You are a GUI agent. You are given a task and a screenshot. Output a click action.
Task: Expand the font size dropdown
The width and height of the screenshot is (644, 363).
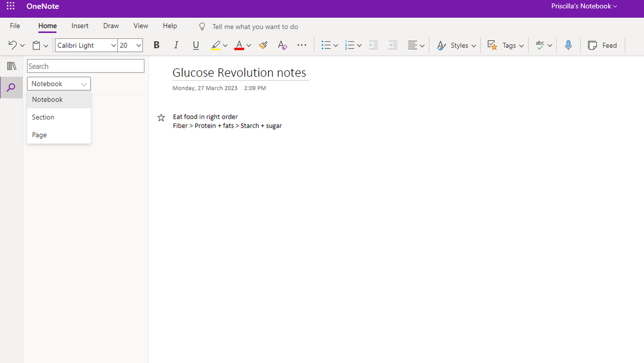(x=138, y=45)
